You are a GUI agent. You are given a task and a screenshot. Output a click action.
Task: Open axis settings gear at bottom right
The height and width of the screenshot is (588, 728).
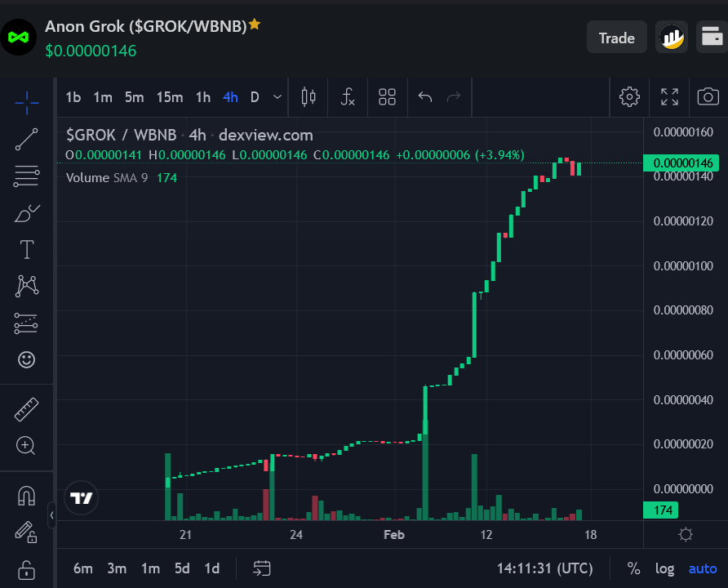(x=686, y=535)
